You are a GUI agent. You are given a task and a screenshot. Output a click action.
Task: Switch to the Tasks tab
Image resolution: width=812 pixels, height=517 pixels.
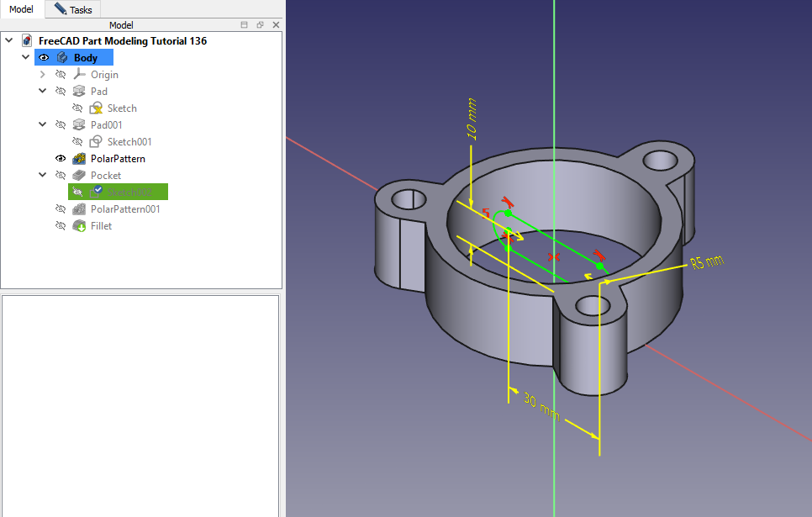(73, 9)
